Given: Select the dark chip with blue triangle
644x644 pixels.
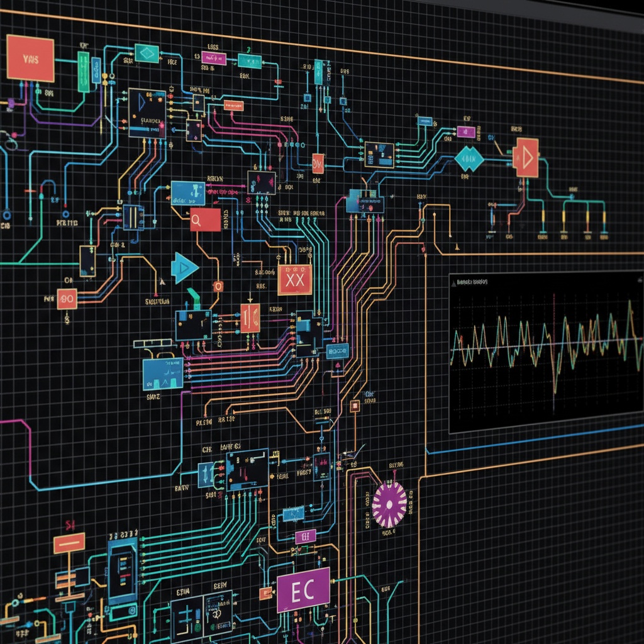Looking at the screenshot, I should (x=147, y=113).
